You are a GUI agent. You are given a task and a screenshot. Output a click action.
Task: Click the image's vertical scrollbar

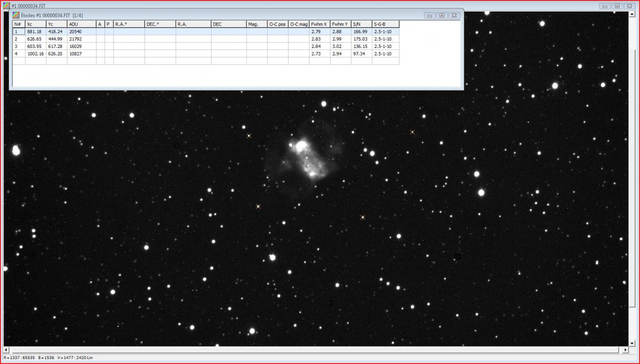tap(632, 179)
